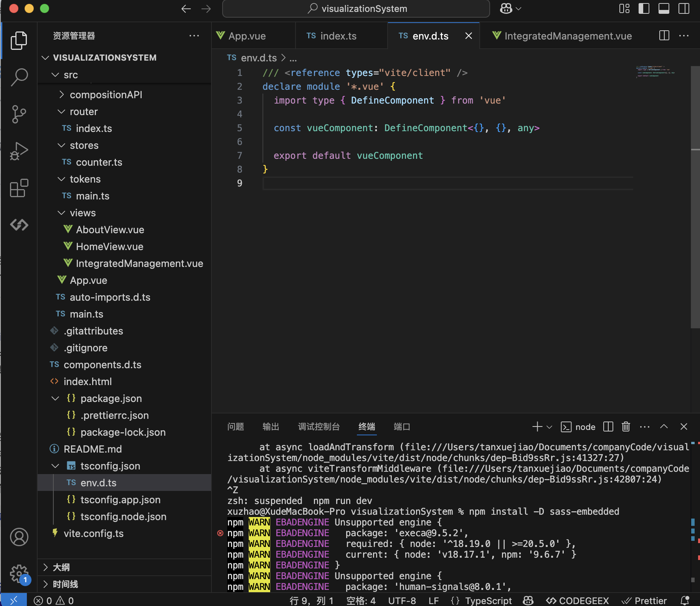This screenshot has width=700, height=606.
Task: Maximize the terminal panel size
Action: [664, 427]
